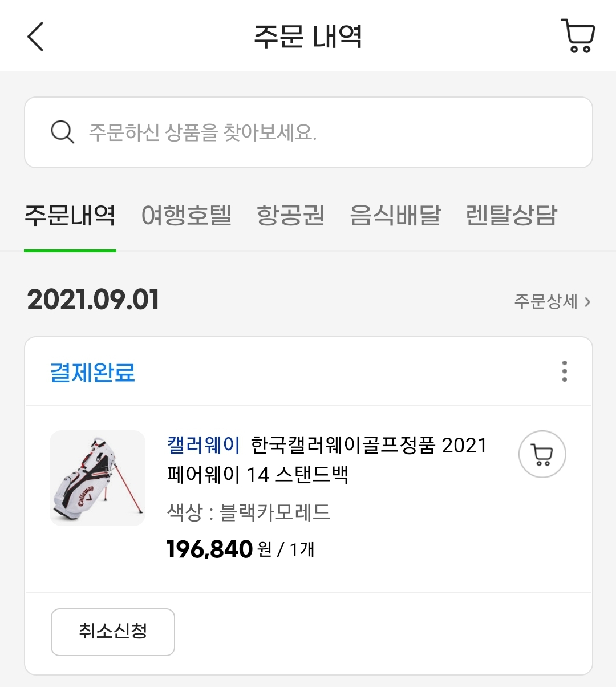Screen dimensions: 616x687
Task: Tap the Callaway golf bag thumbnail
Action: (x=98, y=478)
